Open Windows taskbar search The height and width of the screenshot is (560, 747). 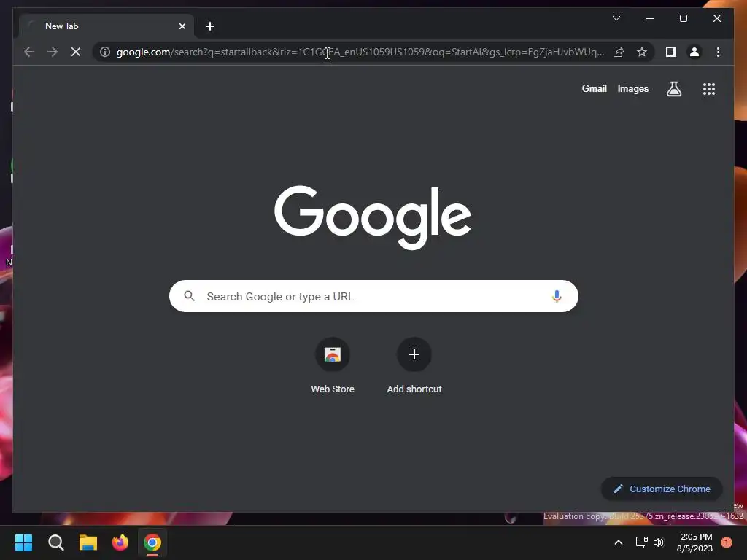55,542
